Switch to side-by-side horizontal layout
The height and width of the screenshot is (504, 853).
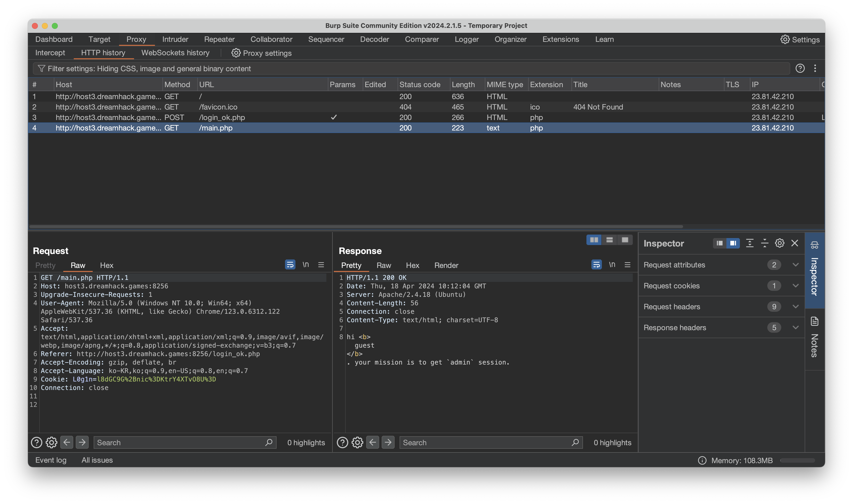[594, 240]
